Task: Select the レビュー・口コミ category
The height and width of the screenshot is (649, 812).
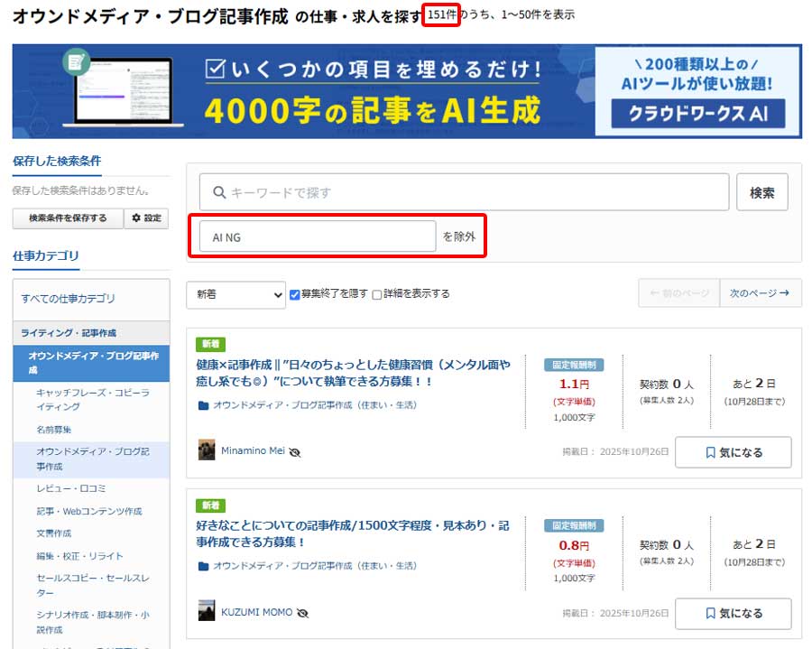Action: 70,488
